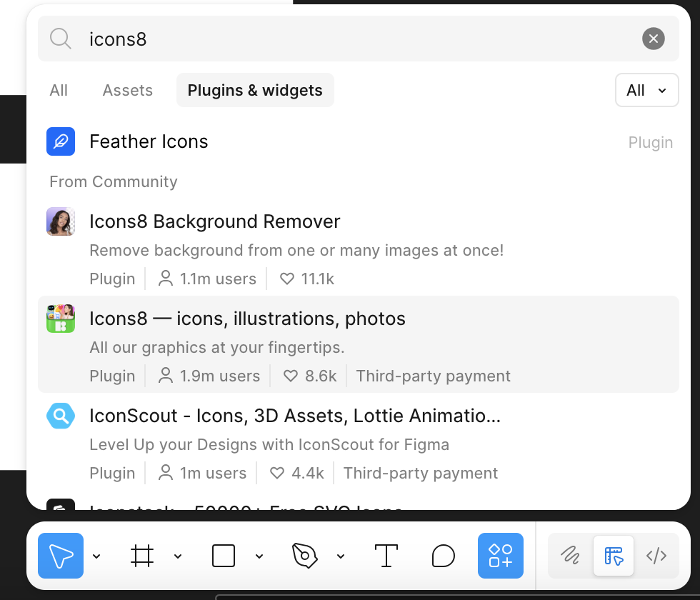
Task: Open IconScout plugin result
Action: (359, 441)
